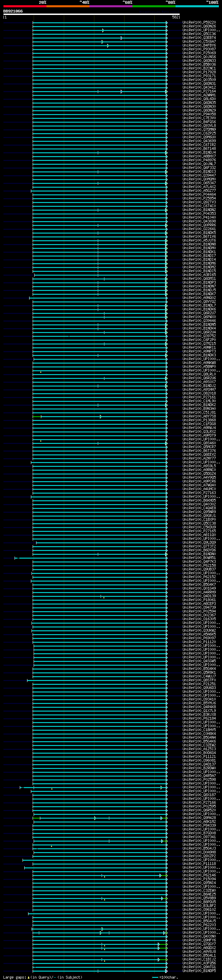Select hit UniRef100_B6T376

point(199,451)
